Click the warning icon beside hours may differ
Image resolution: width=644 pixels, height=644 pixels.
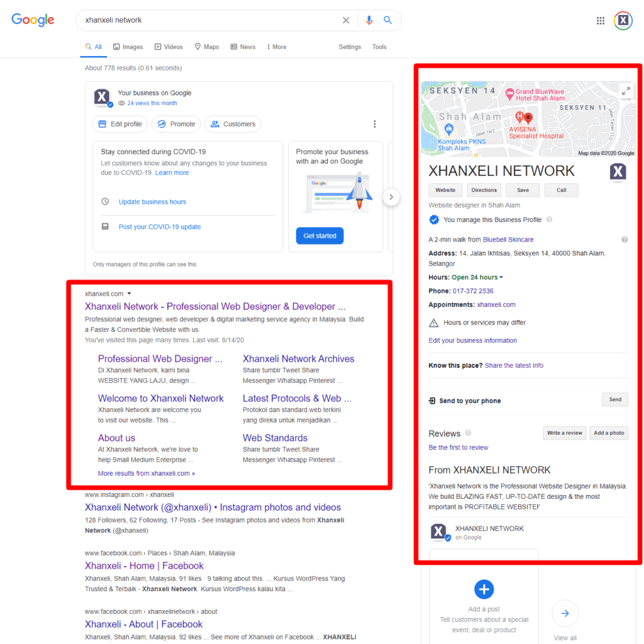pyautogui.click(x=433, y=323)
